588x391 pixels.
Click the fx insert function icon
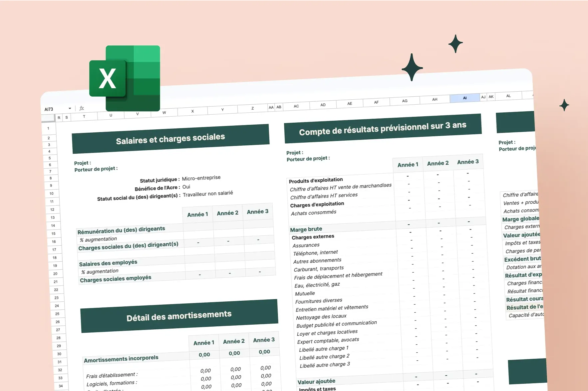[82, 108]
